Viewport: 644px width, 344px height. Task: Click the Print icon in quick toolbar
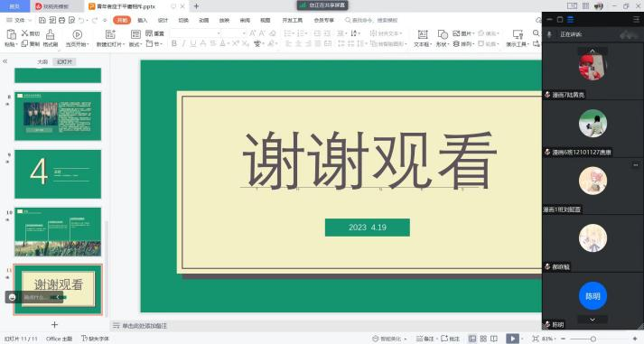[x=62, y=20]
